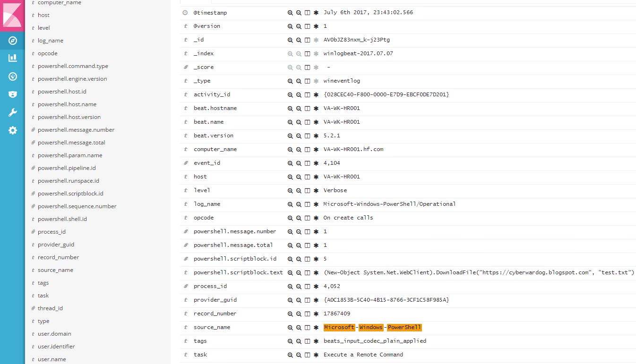Select powershell.command.type field in sidebar

73,66
